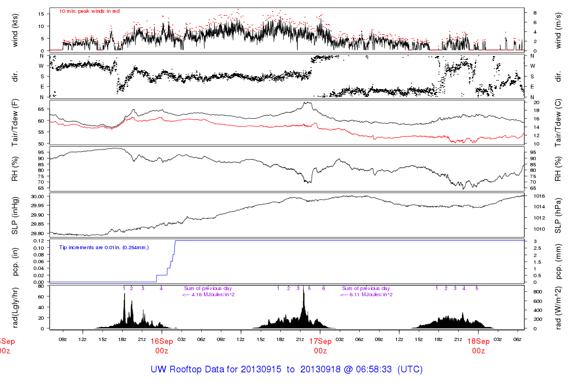This screenshot has height=392, width=574.
Task: Click the '29.85' pressure tick label
Action: [x=38, y=224]
